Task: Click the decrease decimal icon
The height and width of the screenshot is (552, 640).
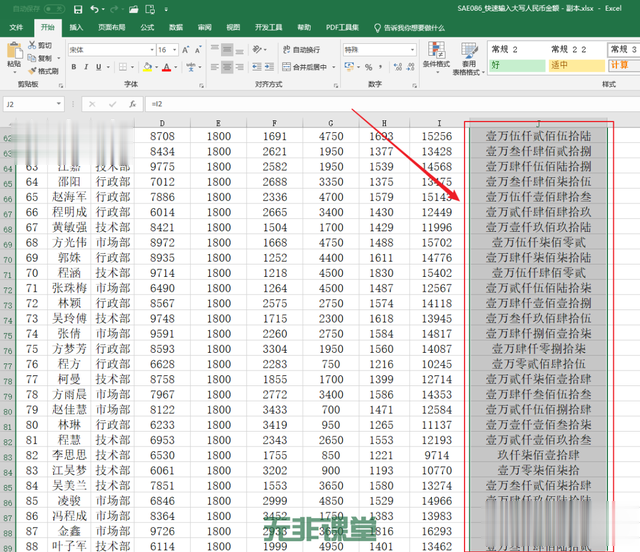Action: [411, 67]
